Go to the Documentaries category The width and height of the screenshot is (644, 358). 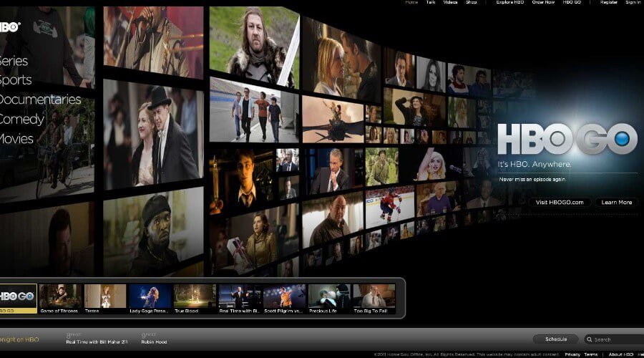pos(39,100)
